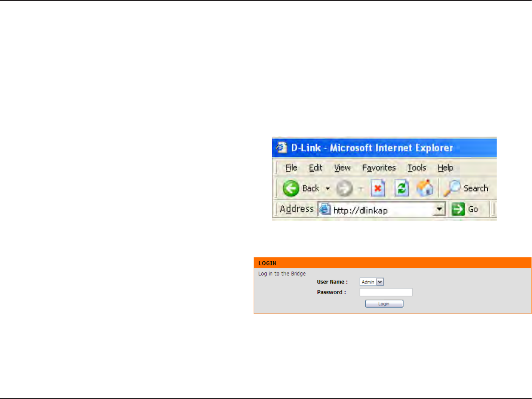Click the 'Password :' label
Screen dimensions: 532x399
point(332,292)
